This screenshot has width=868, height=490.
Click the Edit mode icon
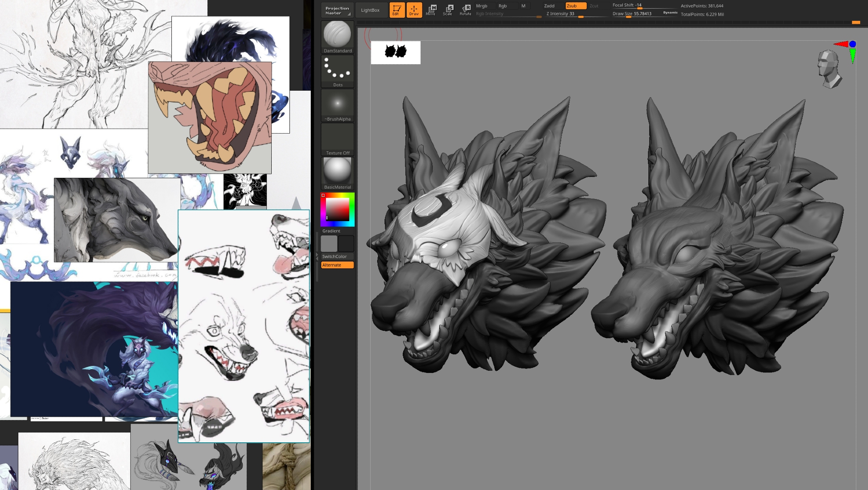(397, 10)
